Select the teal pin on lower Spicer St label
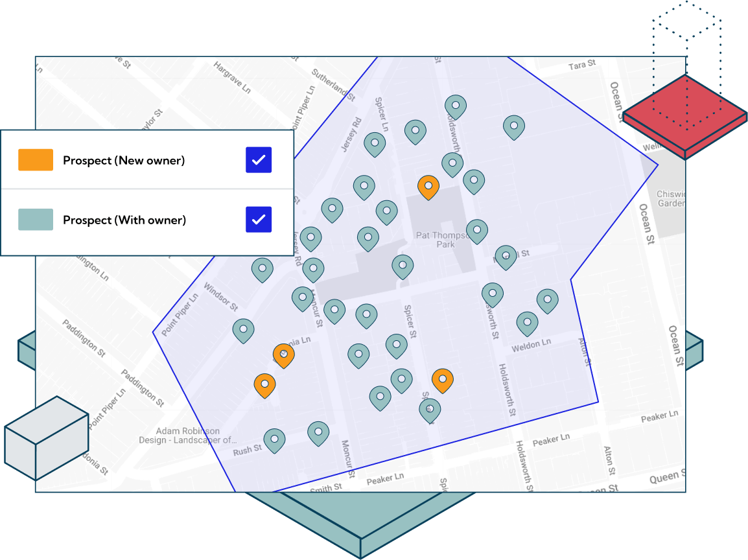This screenshot has width=748, height=560. [x=430, y=411]
